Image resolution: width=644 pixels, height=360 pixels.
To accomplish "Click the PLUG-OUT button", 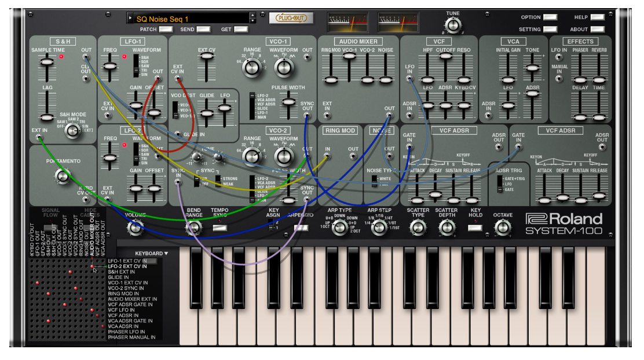I will 291,18.
